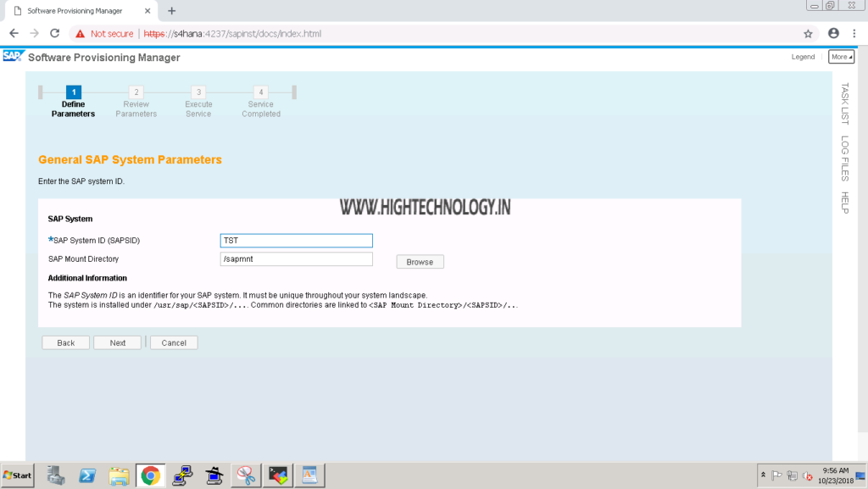Click the Additional Information heading
The height and width of the screenshot is (489, 868).
tap(87, 278)
